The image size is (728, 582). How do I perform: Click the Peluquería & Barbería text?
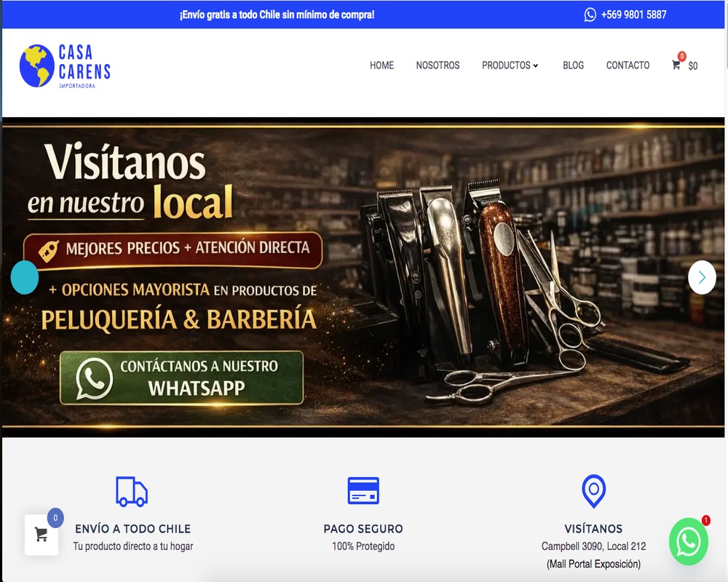(x=179, y=319)
